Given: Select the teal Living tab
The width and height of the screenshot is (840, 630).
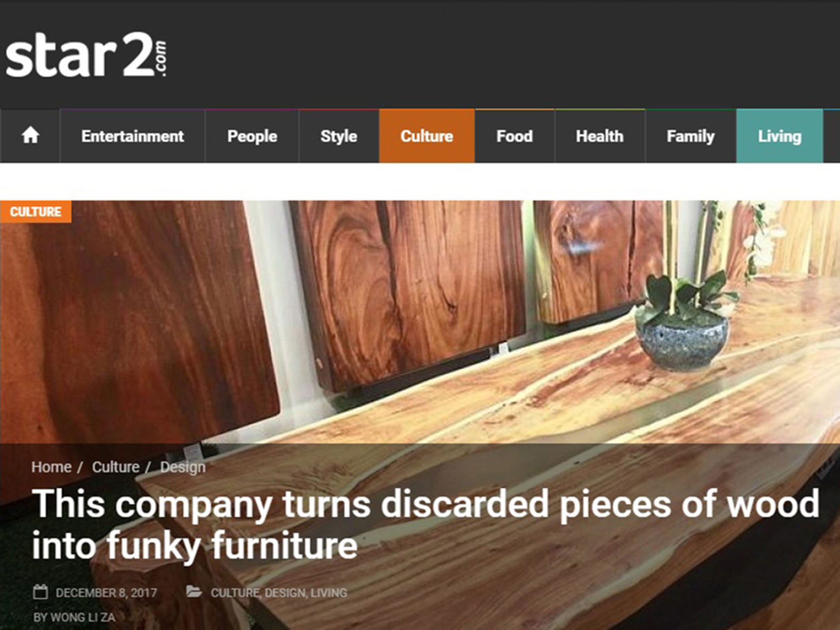Looking at the screenshot, I should click(780, 136).
